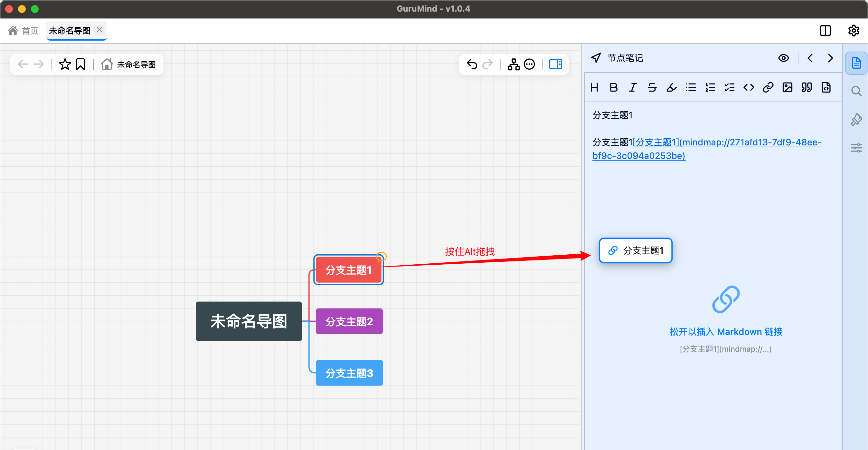Open the more options ellipsis menu

point(529,64)
